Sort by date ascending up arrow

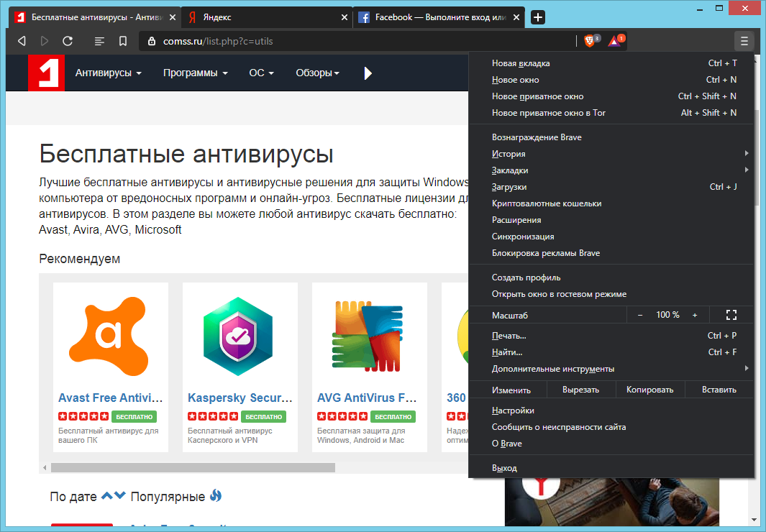point(106,496)
